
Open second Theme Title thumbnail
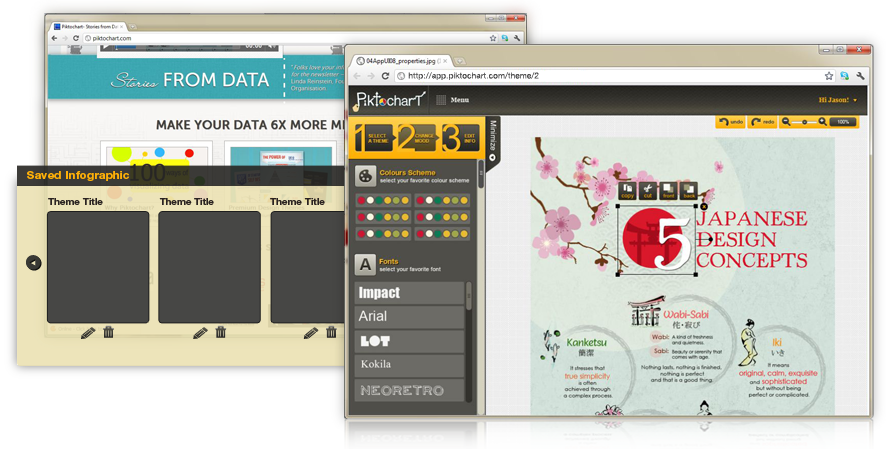coord(209,267)
